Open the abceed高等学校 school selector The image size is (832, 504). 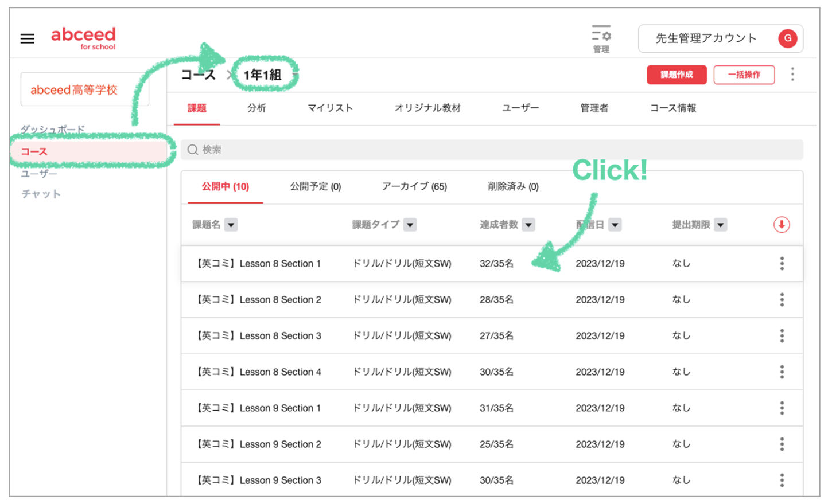point(85,89)
